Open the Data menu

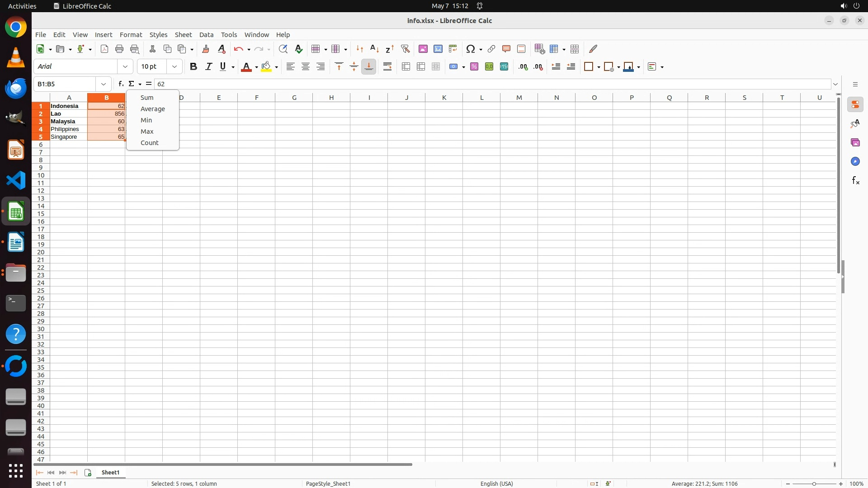coord(206,35)
